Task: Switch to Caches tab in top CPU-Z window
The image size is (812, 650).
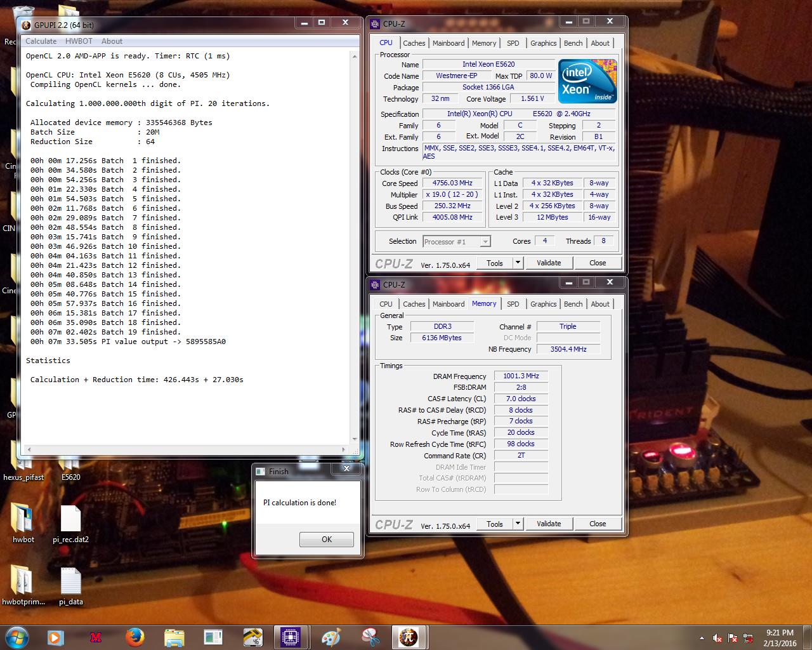Action: coord(414,43)
